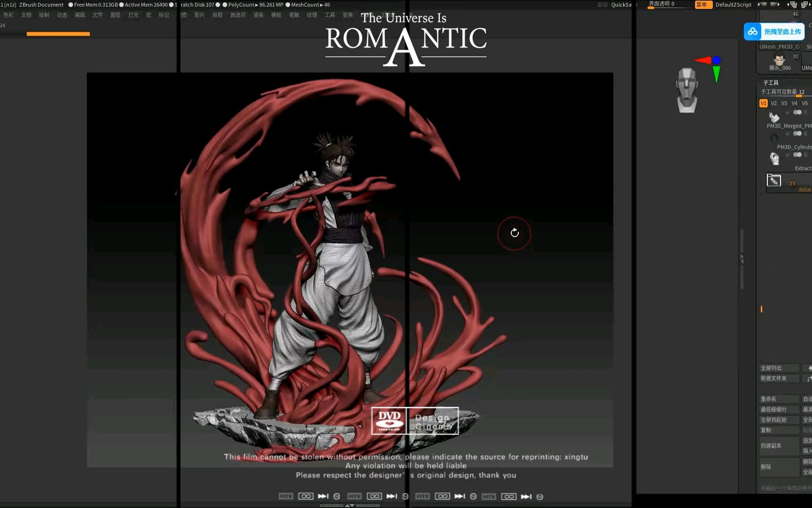Open the dutai folder subtool icon
The height and width of the screenshot is (508, 812).
pyautogui.click(x=774, y=180)
